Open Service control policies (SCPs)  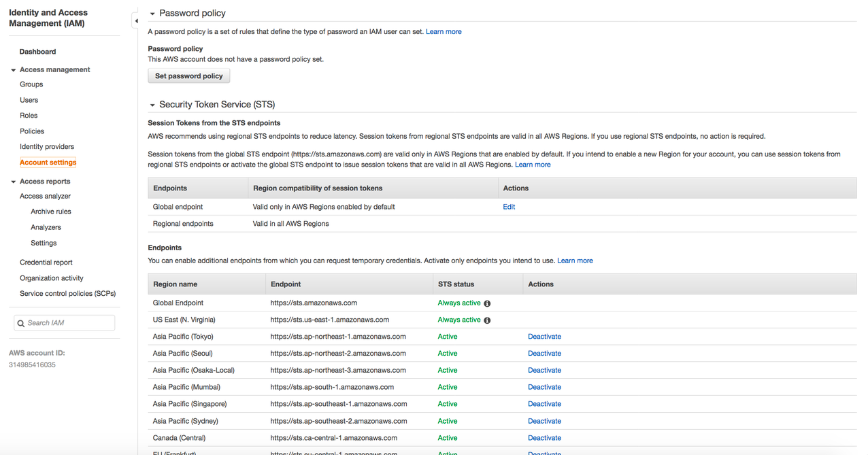click(68, 294)
